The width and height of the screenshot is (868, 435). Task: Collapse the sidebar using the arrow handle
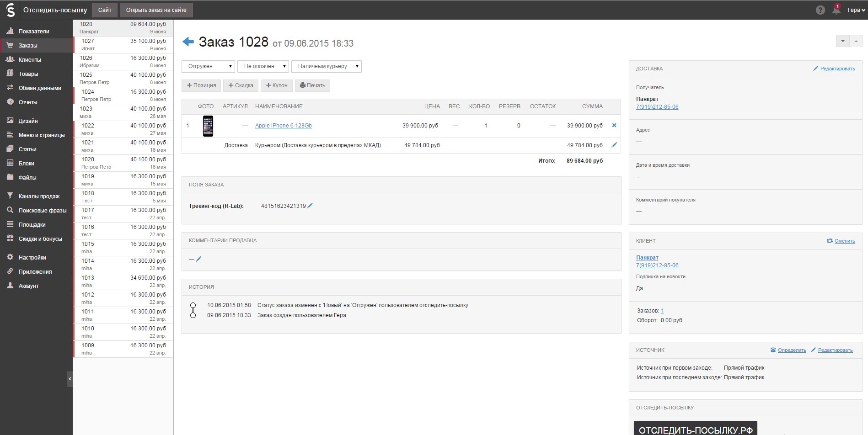pyautogui.click(x=70, y=379)
